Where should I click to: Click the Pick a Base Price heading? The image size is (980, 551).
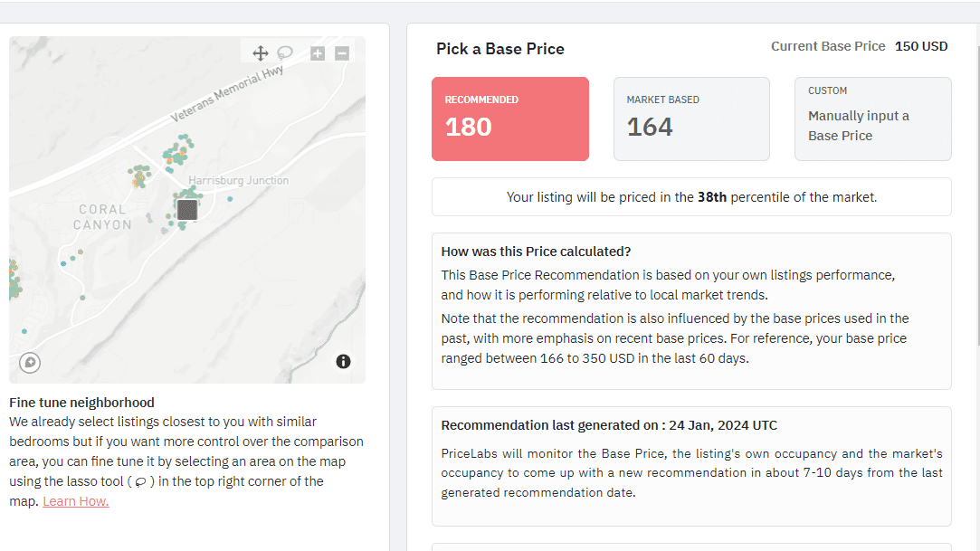500,49
